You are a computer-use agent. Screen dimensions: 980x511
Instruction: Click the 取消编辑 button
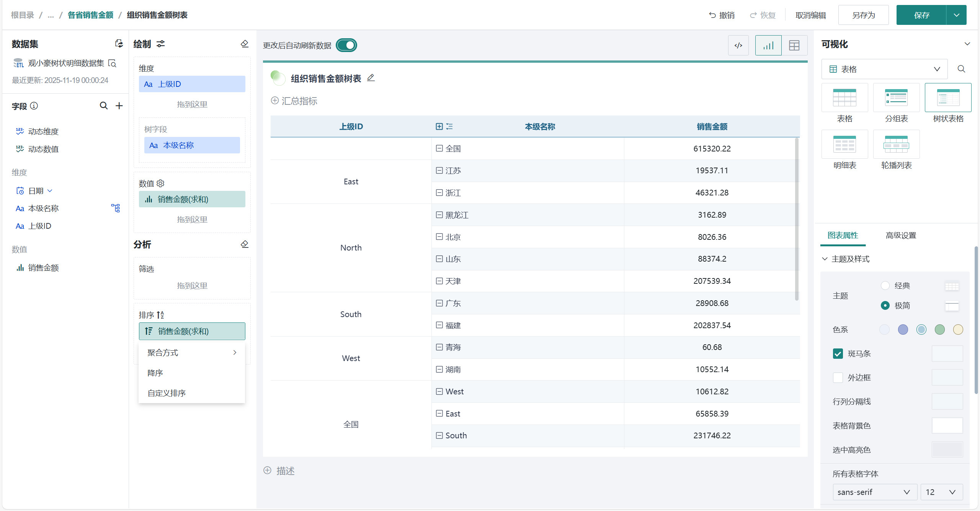810,15
